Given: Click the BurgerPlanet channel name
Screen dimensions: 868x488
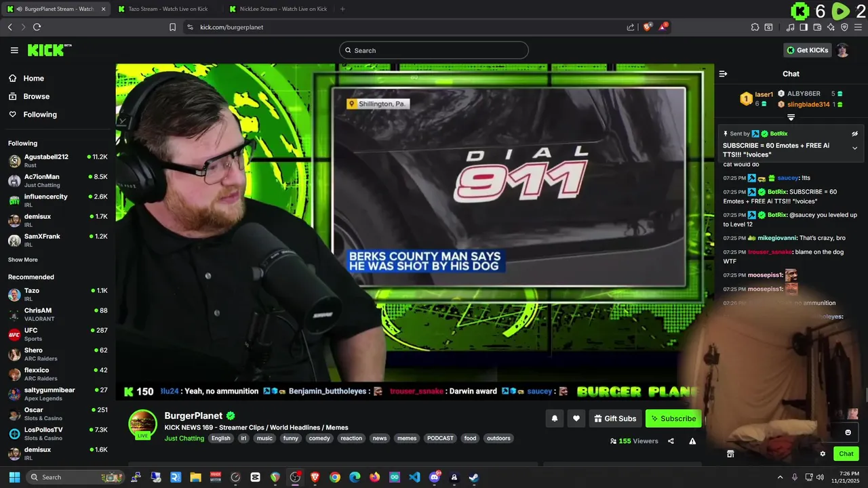Looking at the screenshot, I should point(193,415).
